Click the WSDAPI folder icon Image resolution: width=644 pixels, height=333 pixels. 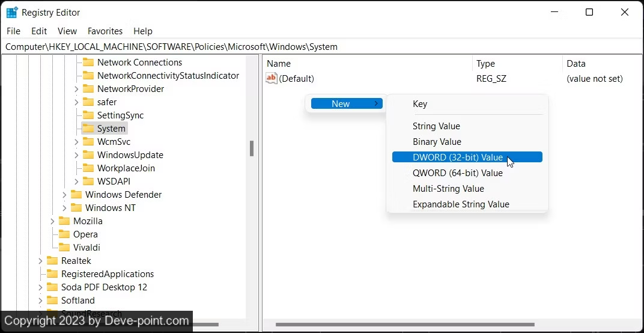click(x=88, y=182)
